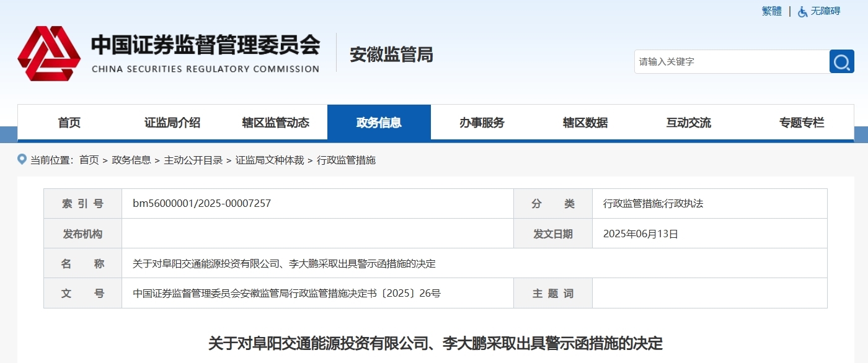Click the 主题词 label cell
This screenshot has height=363, width=868.
pyautogui.click(x=553, y=293)
